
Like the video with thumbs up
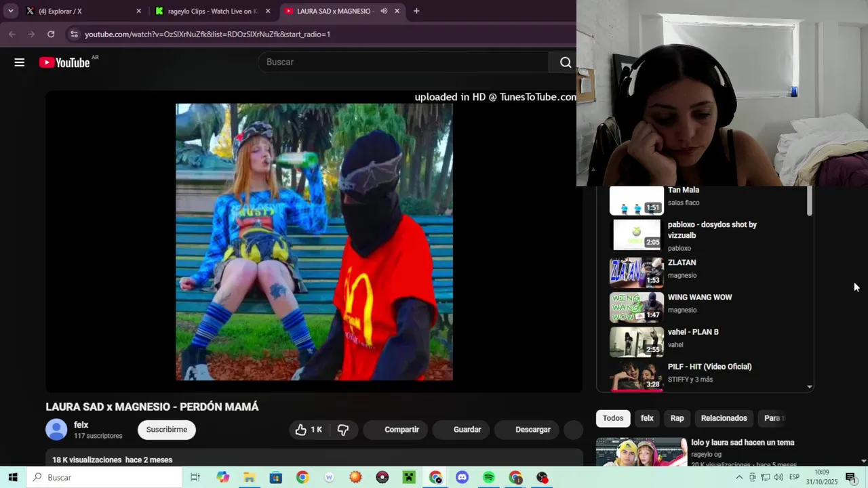[309, 430]
